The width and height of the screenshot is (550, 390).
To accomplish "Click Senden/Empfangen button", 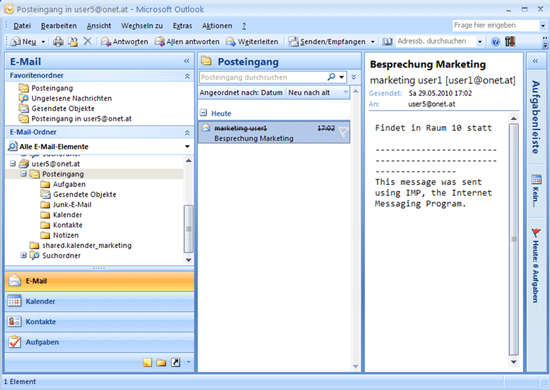I will point(327,42).
